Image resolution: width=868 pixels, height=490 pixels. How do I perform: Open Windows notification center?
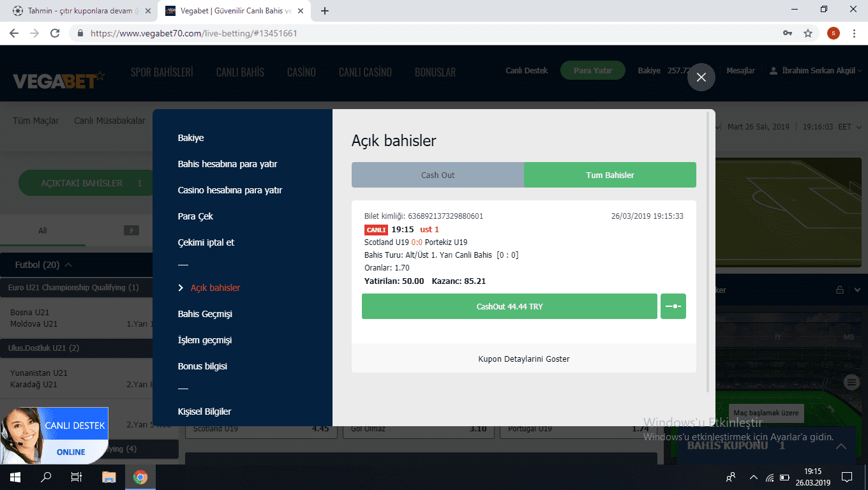pos(847,477)
